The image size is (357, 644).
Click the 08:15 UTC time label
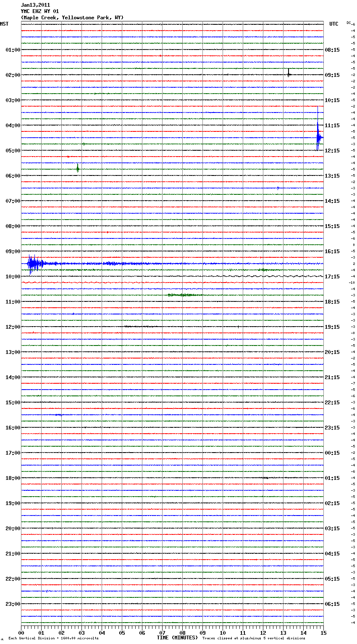pyautogui.click(x=332, y=50)
